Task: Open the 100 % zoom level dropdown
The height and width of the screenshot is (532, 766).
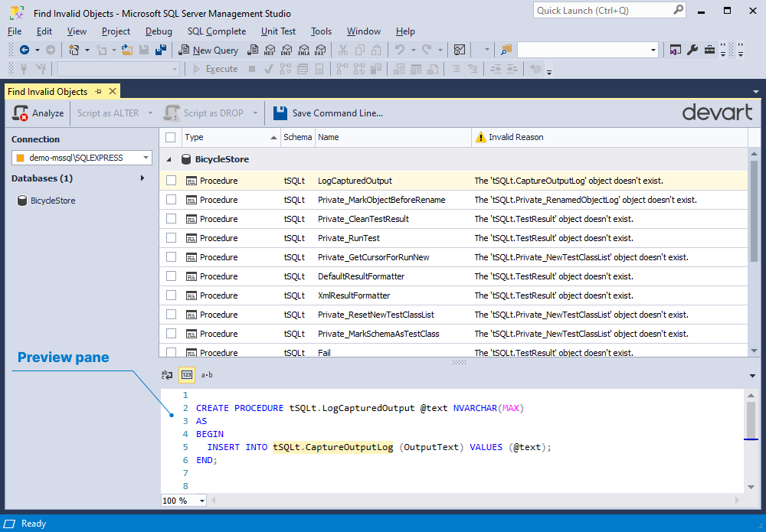Action: (202, 501)
